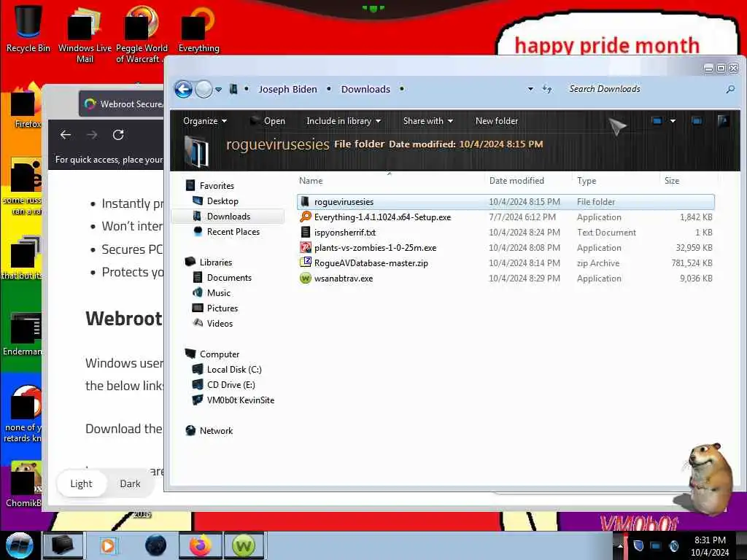Open the view options dropdown arrow
Screen dimensions: 747x560
[673, 121]
